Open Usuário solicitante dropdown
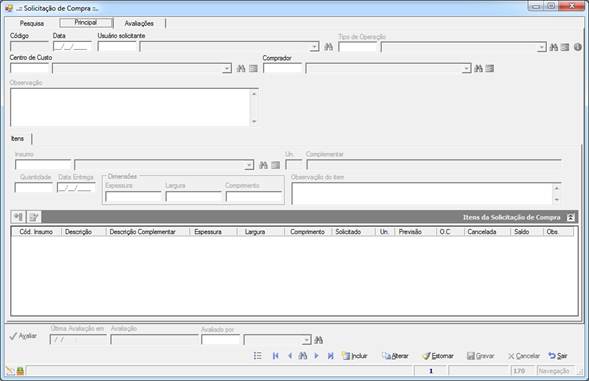The height and width of the screenshot is (381, 589). pyautogui.click(x=314, y=47)
